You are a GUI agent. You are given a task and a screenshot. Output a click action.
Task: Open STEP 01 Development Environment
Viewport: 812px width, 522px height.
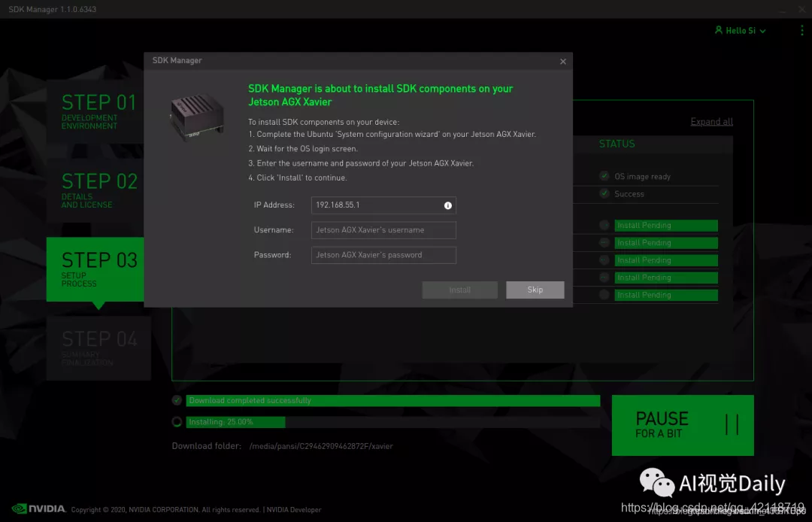pos(95,111)
